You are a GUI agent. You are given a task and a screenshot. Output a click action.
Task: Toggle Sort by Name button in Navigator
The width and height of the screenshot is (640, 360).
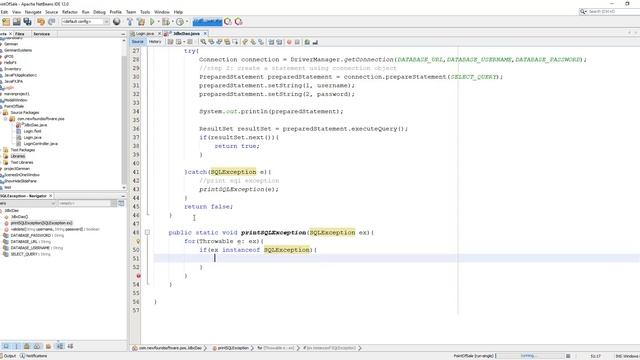tap(60, 346)
